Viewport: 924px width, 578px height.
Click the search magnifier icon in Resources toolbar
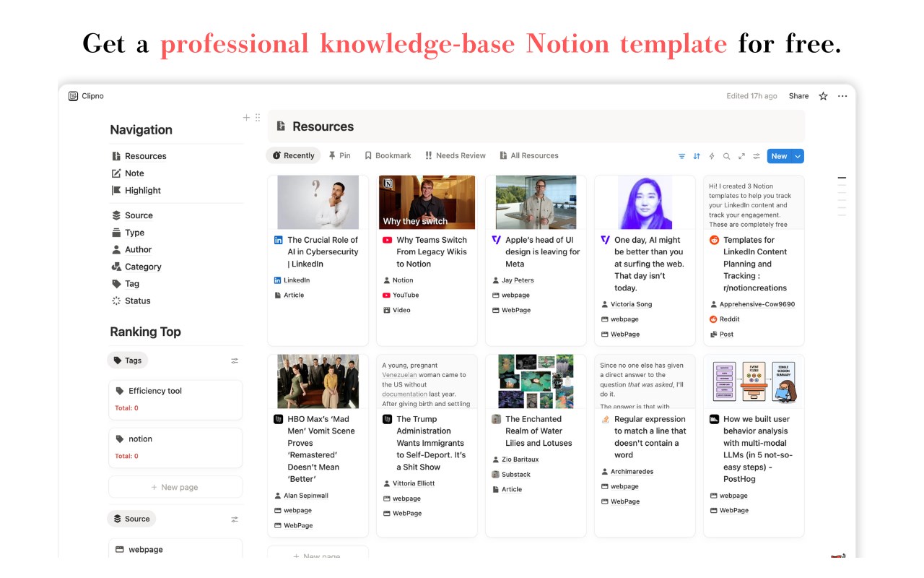tap(726, 156)
